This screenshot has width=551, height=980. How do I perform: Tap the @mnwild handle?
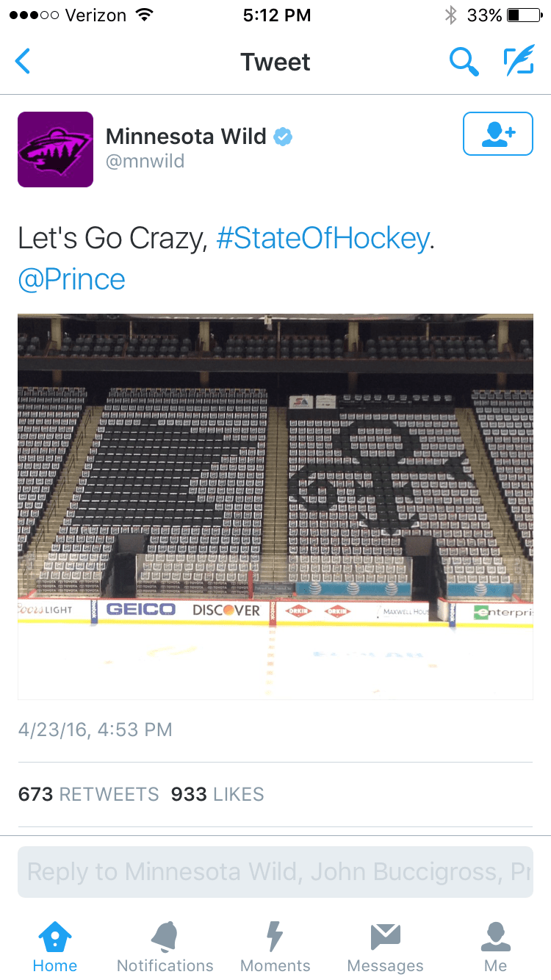pos(145,161)
